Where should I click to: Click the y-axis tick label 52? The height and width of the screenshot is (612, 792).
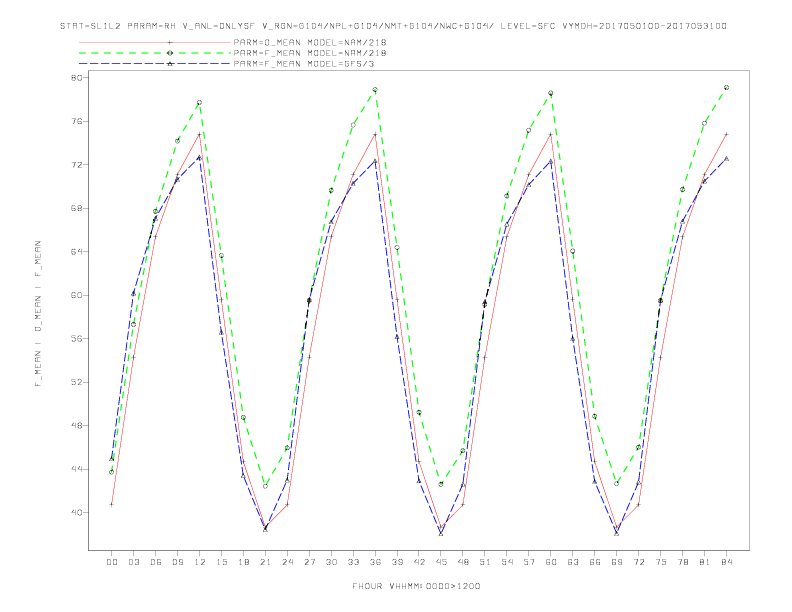pyautogui.click(x=77, y=382)
